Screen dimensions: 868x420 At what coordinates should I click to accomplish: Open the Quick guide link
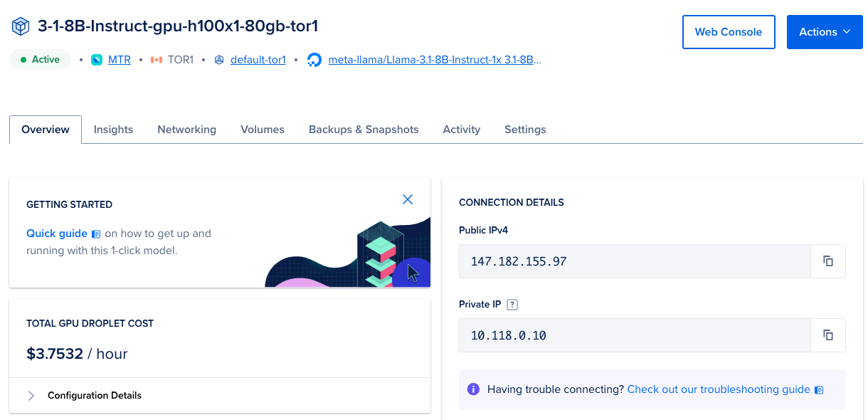[x=57, y=233]
